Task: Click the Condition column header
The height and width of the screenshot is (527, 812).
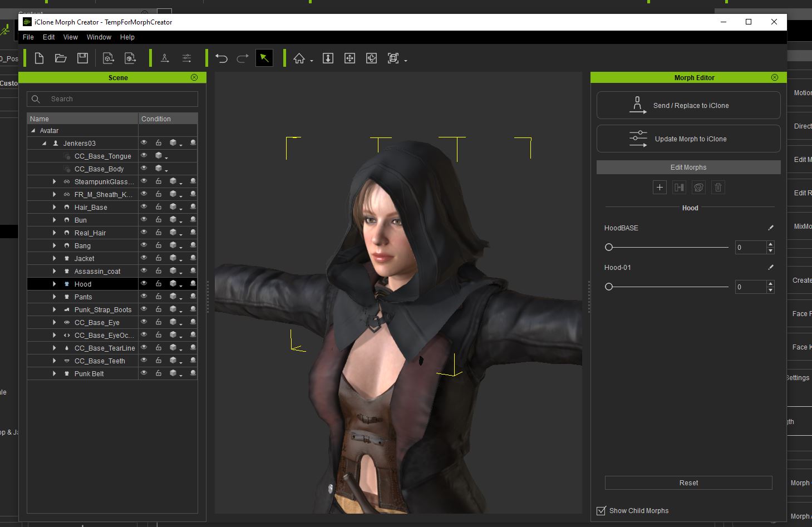Action: tap(168, 119)
